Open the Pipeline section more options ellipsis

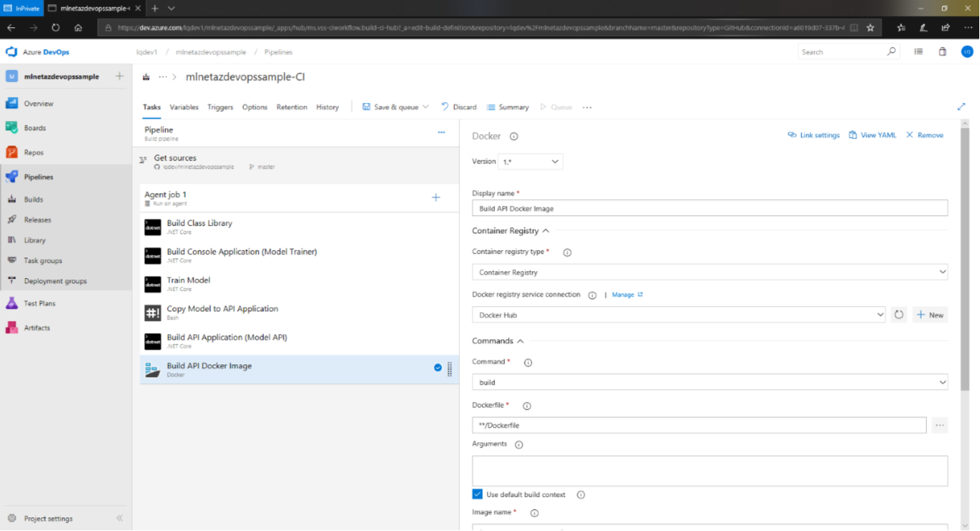(441, 133)
